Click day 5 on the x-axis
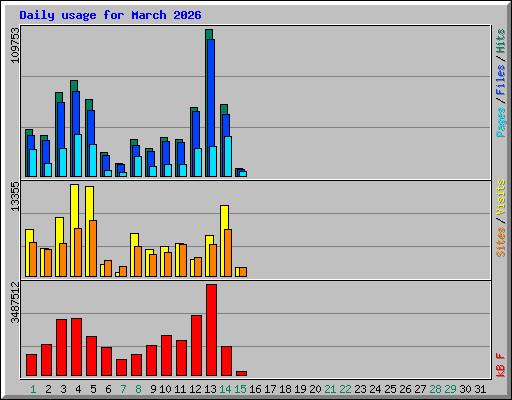 93,389
